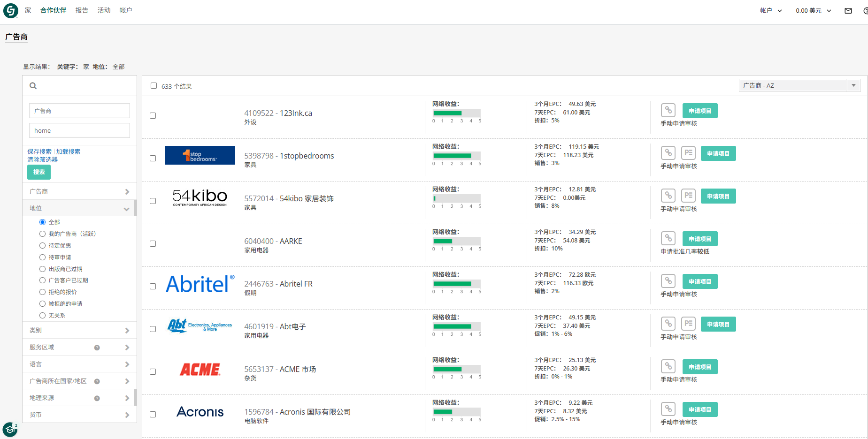Click the keyword field containing home
Screen dimensions: 868x439
coord(79,130)
